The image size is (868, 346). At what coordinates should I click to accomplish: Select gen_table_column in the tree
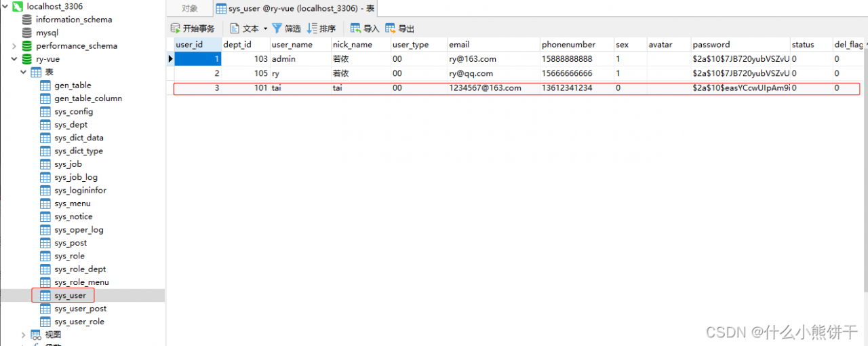click(x=88, y=98)
